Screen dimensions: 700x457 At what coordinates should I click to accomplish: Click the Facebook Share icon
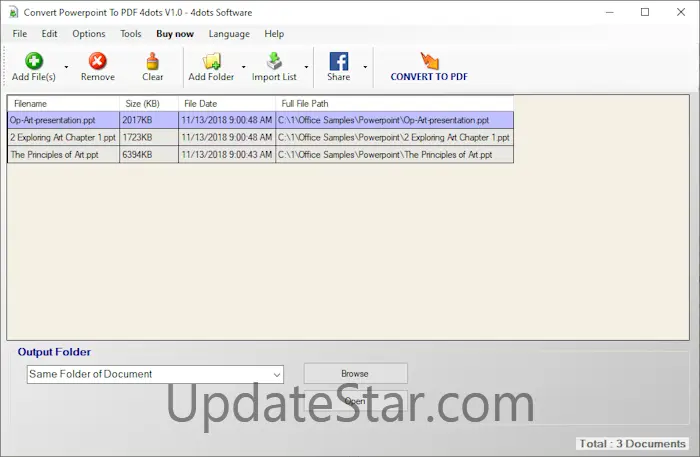[339, 61]
